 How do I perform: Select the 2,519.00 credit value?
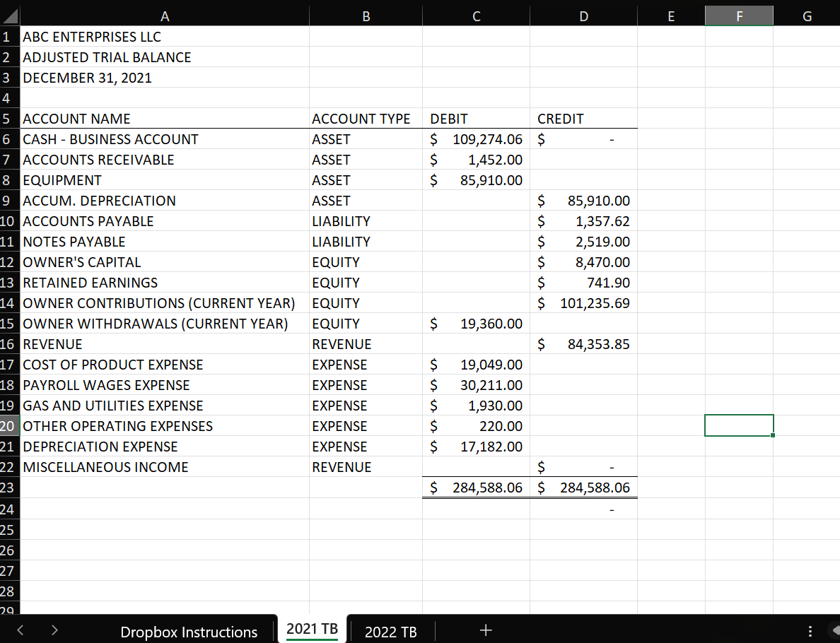click(584, 242)
